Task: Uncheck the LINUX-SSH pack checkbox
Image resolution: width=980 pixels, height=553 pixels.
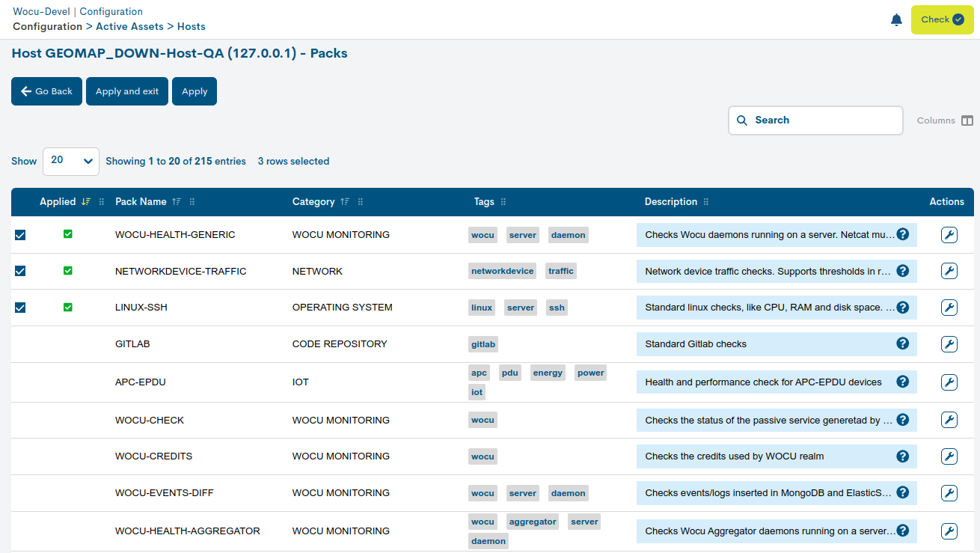Action: tap(20, 307)
